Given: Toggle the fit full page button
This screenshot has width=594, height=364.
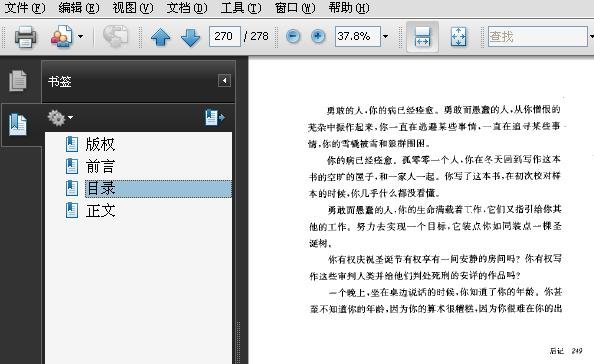Looking at the screenshot, I should 458,37.
